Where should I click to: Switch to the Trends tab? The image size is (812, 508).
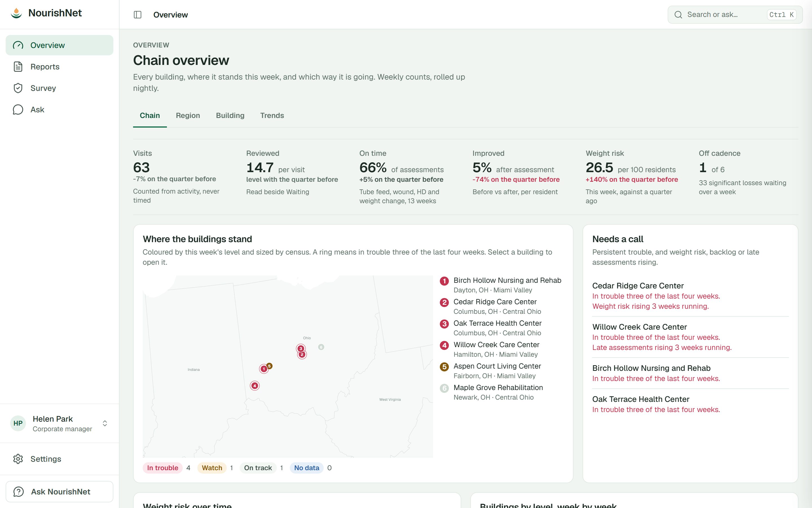(272, 116)
